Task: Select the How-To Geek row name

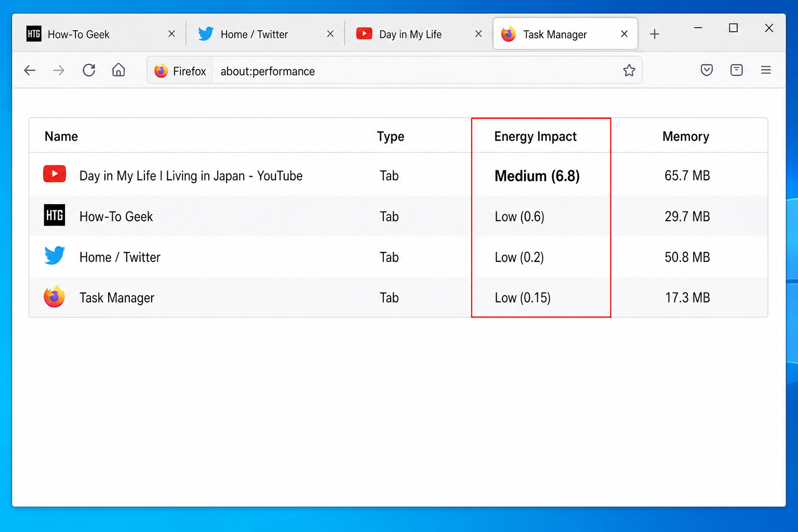Action: click(x=116, y=216)
